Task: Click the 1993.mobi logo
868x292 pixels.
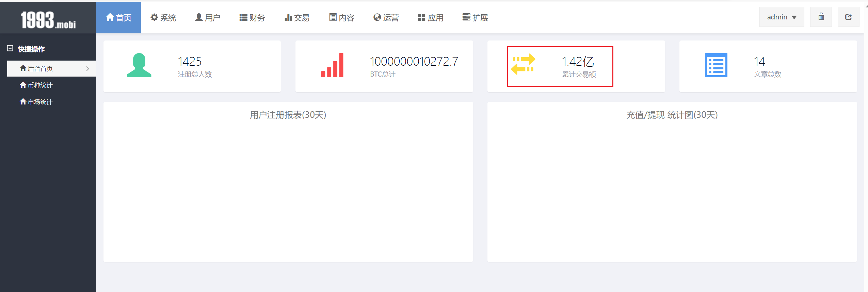Action: (48, 20)
